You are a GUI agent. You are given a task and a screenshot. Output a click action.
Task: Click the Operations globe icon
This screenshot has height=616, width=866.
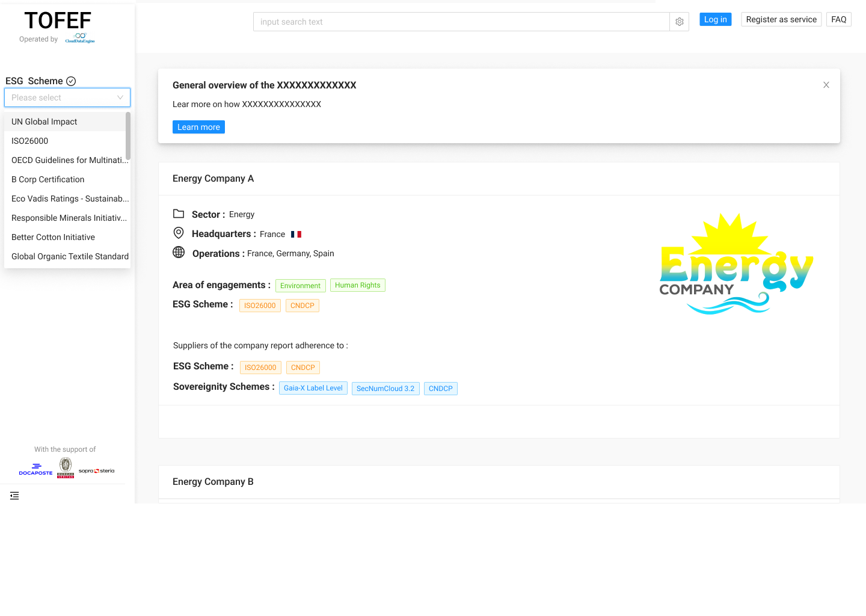tap(179, 252)
